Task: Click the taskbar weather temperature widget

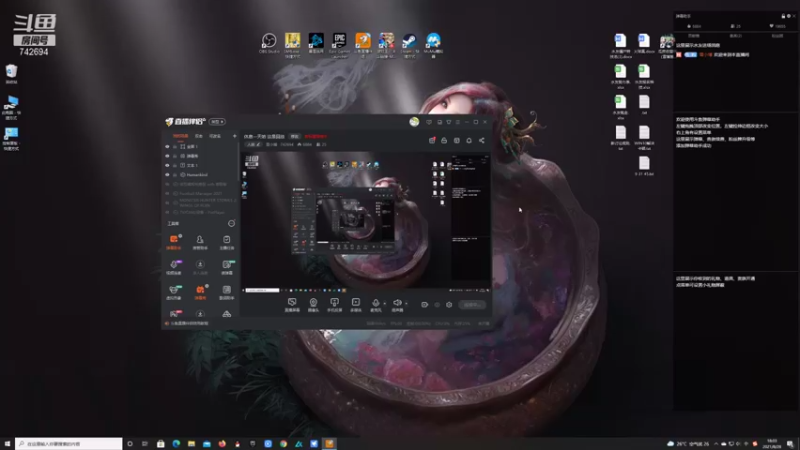Action: tap(688, 444)
